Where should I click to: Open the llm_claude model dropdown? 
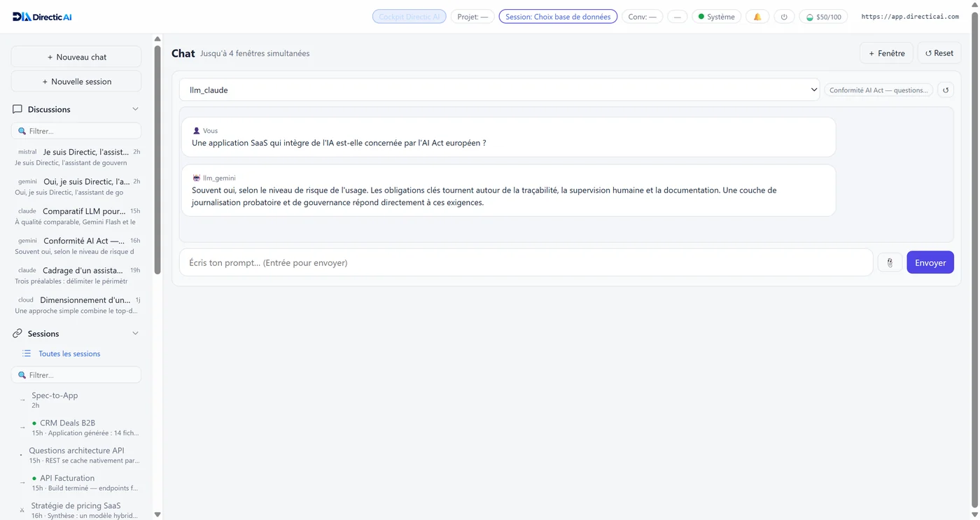[499, 90]
